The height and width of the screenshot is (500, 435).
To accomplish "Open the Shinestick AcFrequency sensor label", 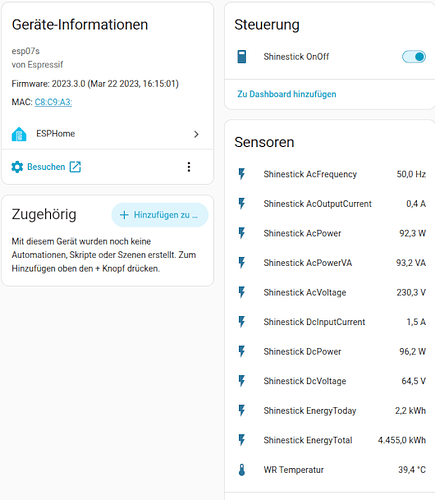I will click(310, 174).
